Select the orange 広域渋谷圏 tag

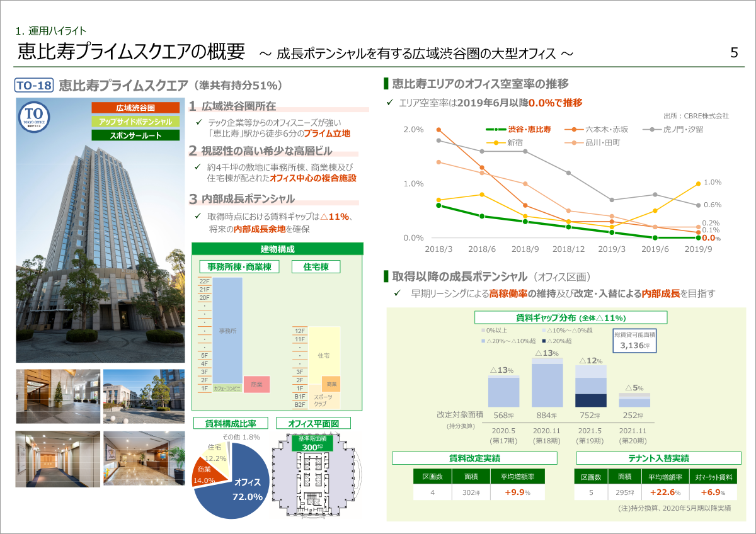pyautogui.click(x=135, y=108)
